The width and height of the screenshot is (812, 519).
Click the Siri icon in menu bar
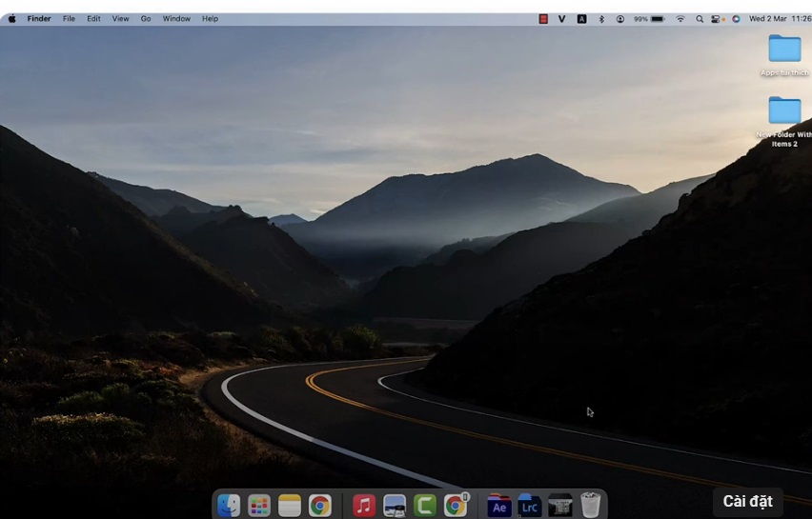pos(736,19)
